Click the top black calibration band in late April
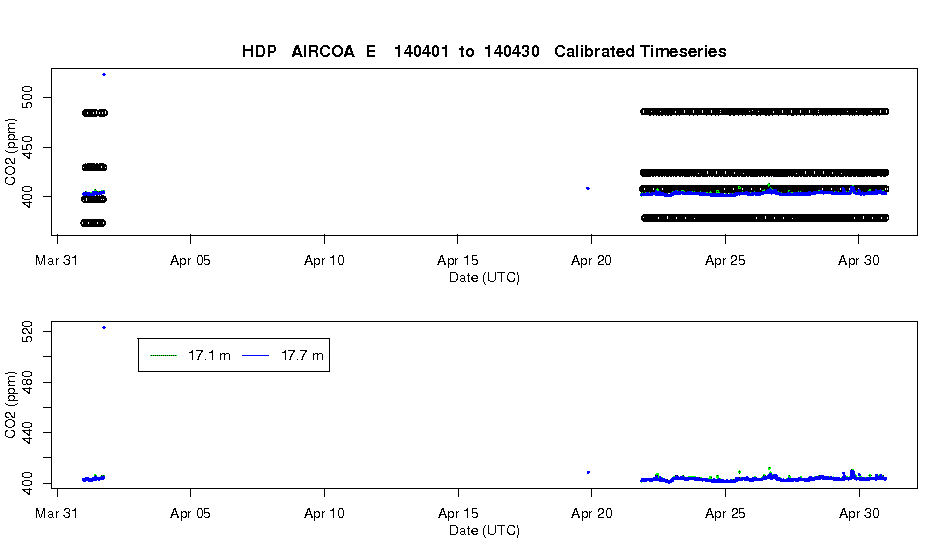The image size is (936, 540). [765, 112]
